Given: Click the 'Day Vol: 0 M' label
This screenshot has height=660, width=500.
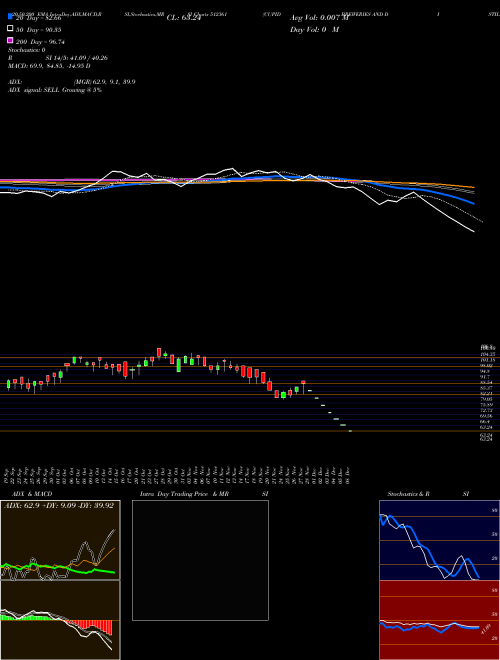Looking at the screenshot, I should tap(314, 29).
